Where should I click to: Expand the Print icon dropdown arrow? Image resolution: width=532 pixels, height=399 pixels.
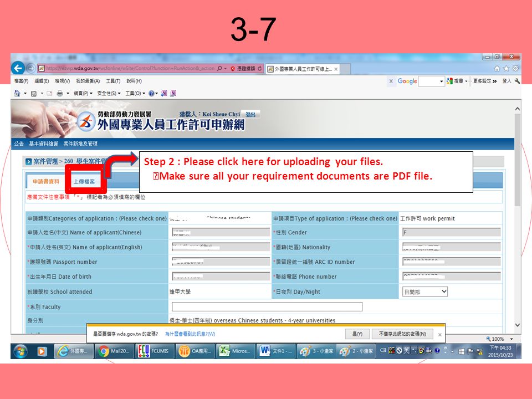pyautogui.click(x=68, y=93)
